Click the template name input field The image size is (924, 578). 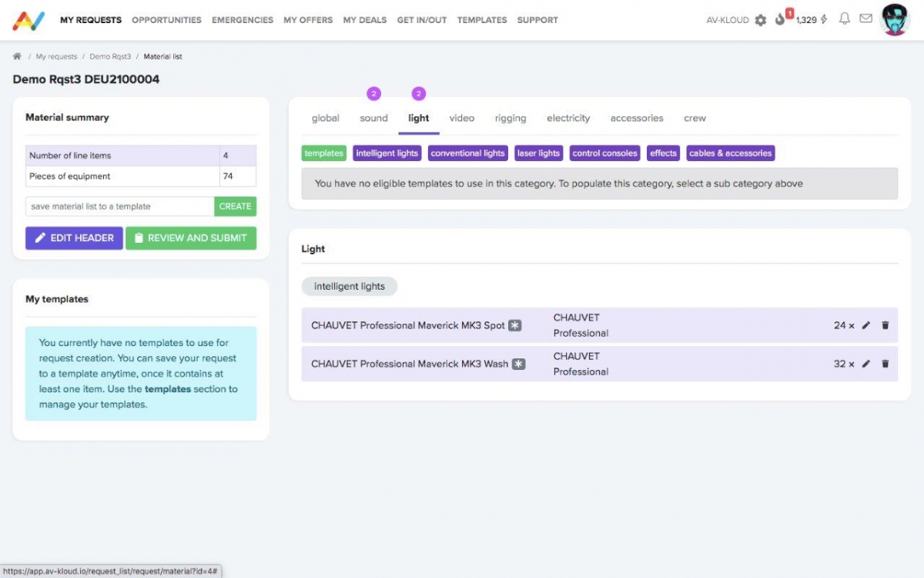(x=119, y=207)
